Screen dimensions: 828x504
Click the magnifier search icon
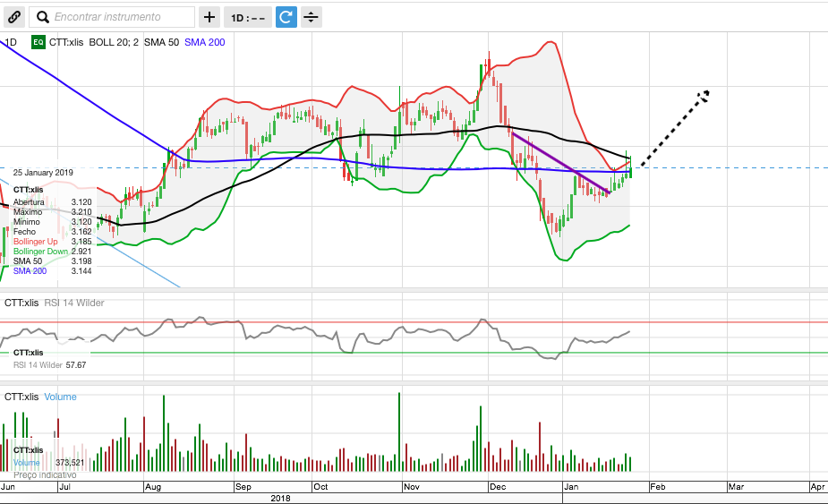click(x=42, y=17)
